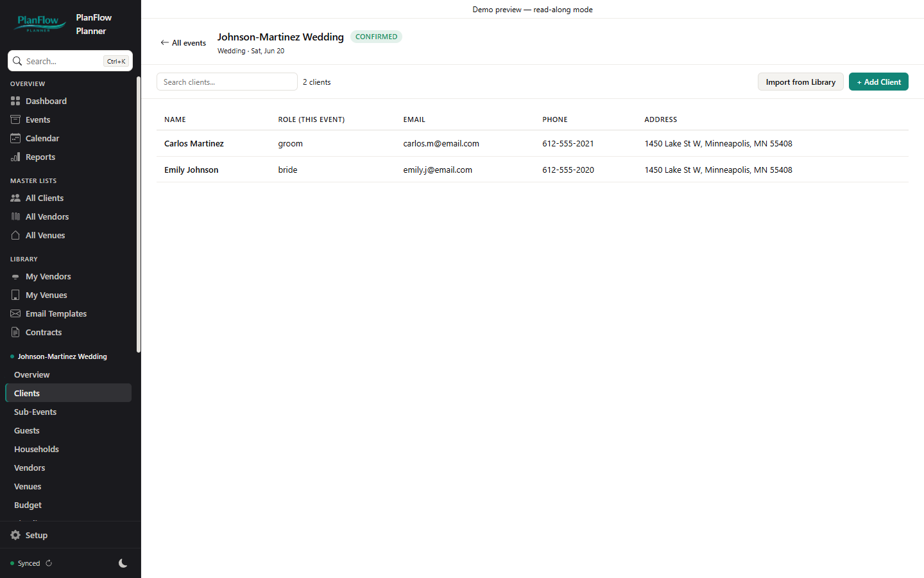Click the bride role cell
924x578 pixels.
pyautogui.click(x=287, y=170)
